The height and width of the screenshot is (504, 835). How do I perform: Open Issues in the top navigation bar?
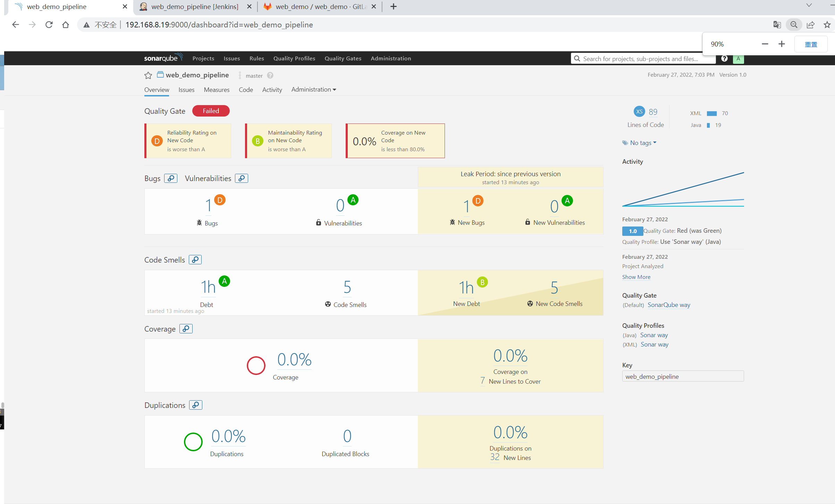(x=232, y=58)
